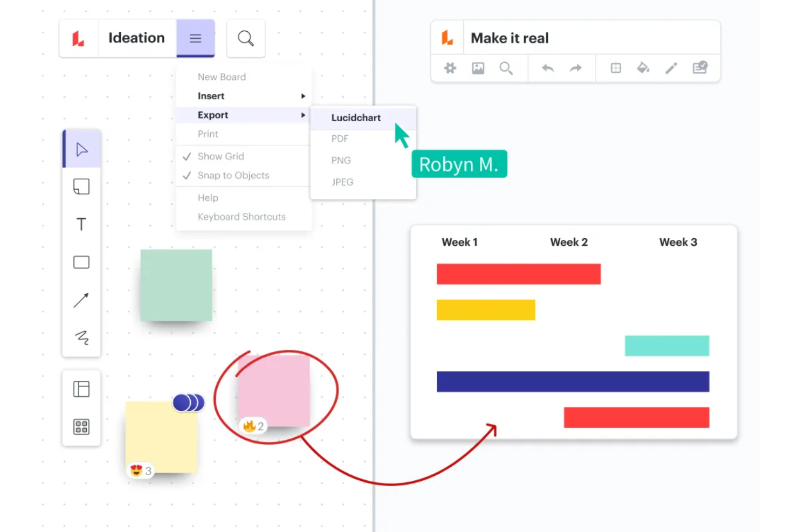Click the Week 3 column header

point(678,242)
